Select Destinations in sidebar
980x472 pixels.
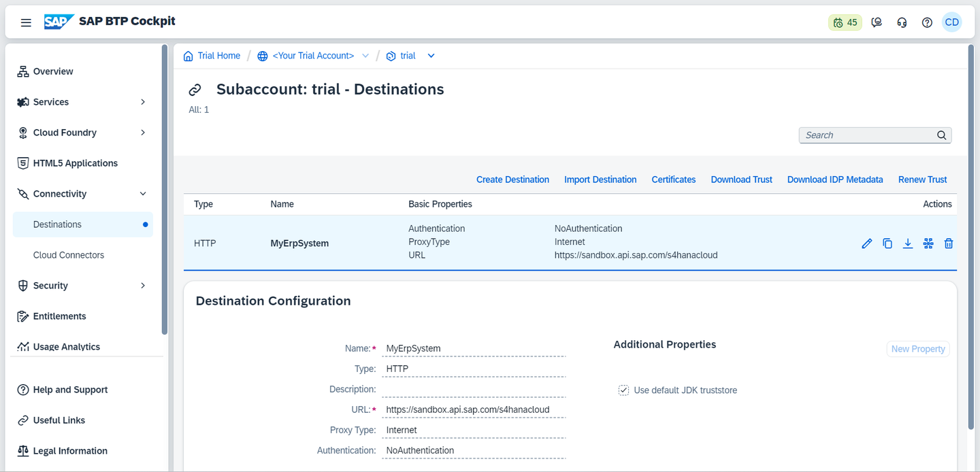(83, 224)
